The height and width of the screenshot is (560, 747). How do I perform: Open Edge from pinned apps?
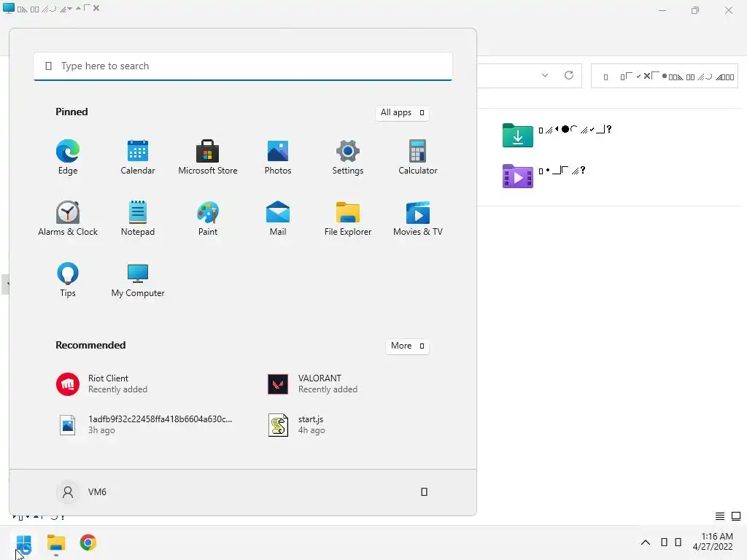tap(68, 157)
